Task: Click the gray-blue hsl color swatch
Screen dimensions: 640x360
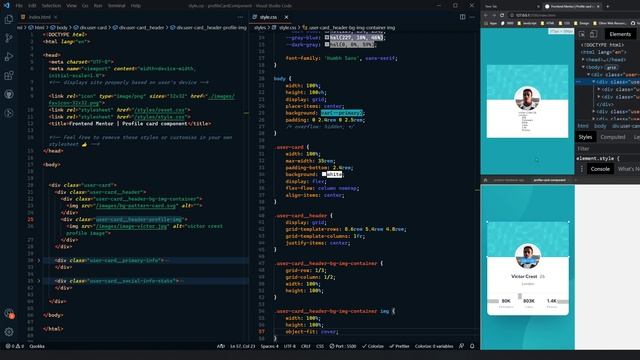Action: 327,37
